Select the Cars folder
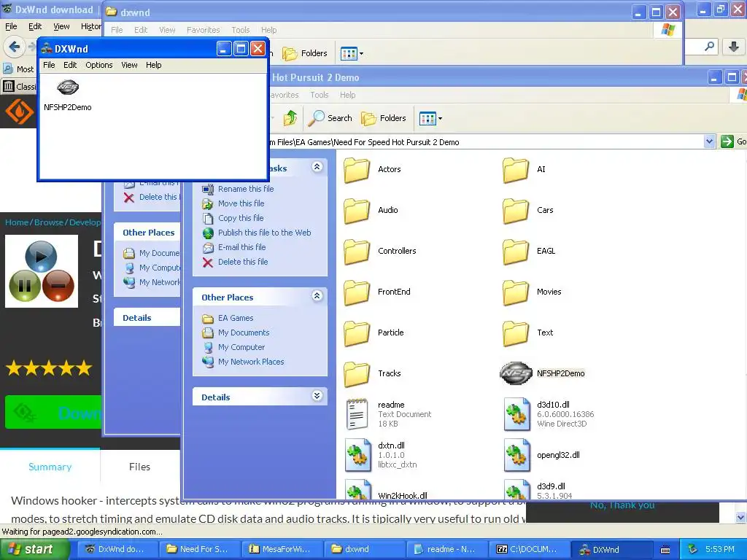Screen dimensions: 747x560 528,210
